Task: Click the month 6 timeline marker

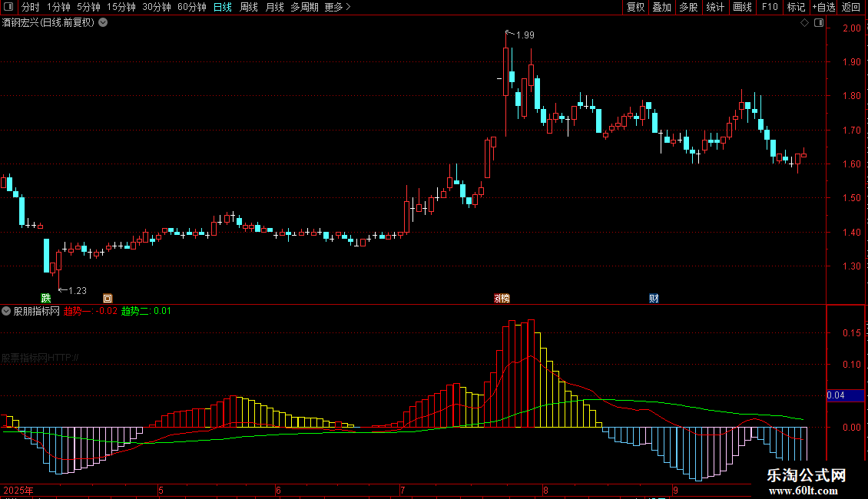Action: click(x=278, y=490)
